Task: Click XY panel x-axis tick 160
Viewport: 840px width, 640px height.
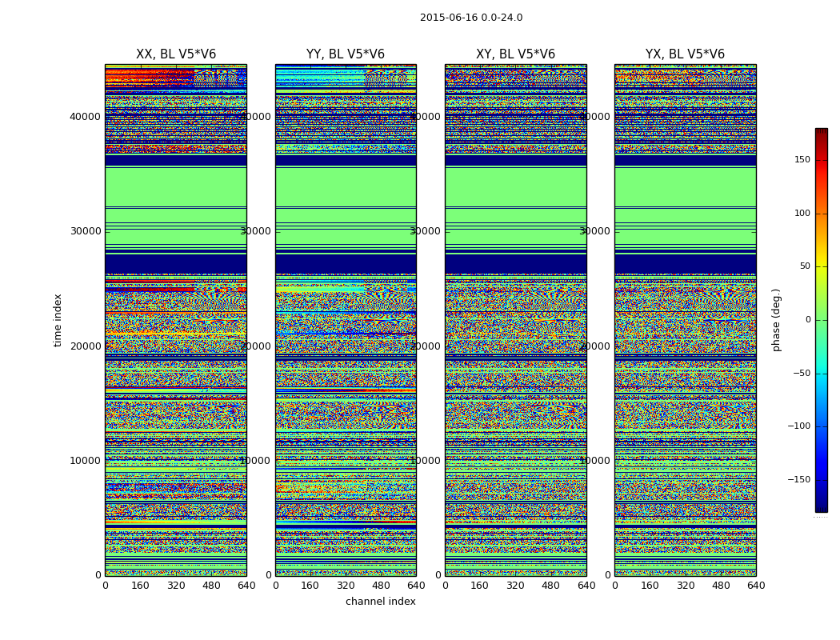Action: [x=480, y=586]
